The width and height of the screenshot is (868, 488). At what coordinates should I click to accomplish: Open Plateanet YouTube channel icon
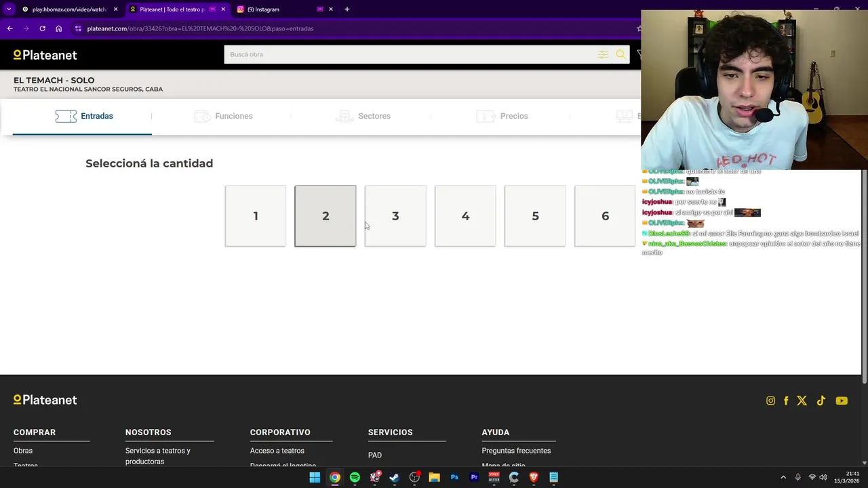tap(842, 401)
